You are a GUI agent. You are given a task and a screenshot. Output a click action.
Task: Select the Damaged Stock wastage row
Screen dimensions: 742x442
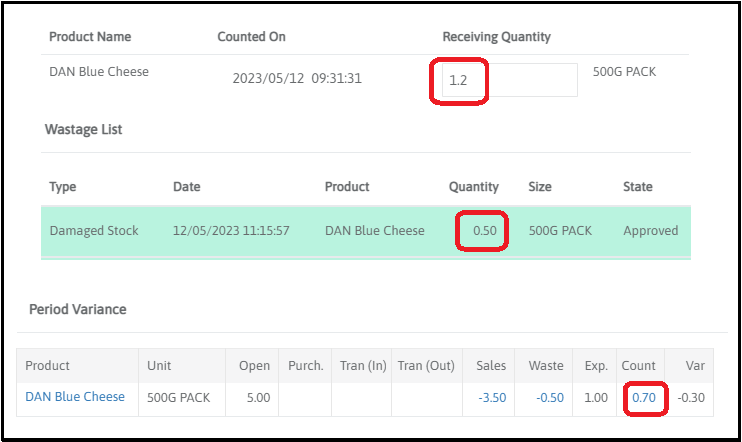point(94,231)
